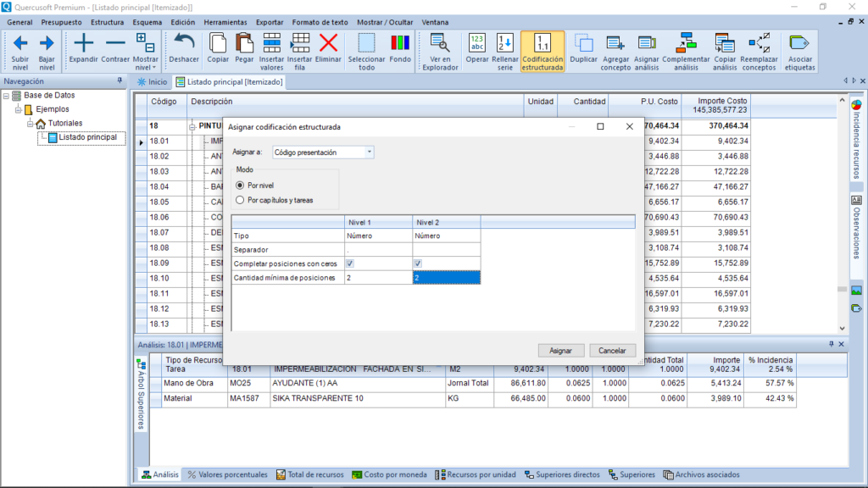868x488 pixels.
Task: Click the Pegar clipboard icon
Action: point(244,42)
